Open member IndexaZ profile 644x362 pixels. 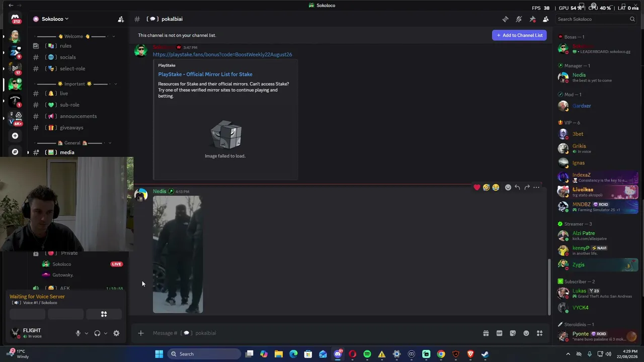[598, 177]
